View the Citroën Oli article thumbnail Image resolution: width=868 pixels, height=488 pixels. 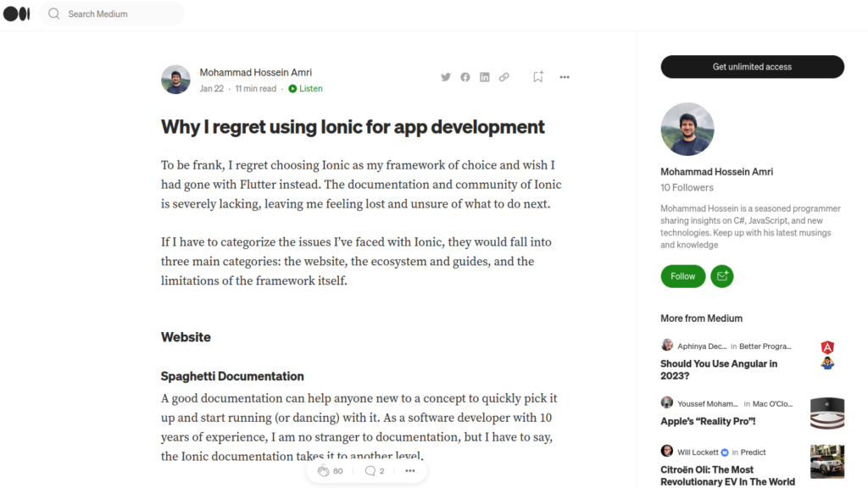coord(826,462)
